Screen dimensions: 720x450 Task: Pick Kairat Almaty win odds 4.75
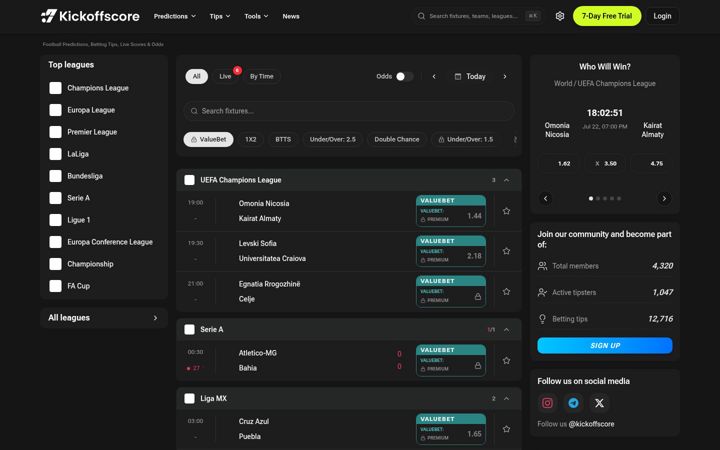pos(653,163)
